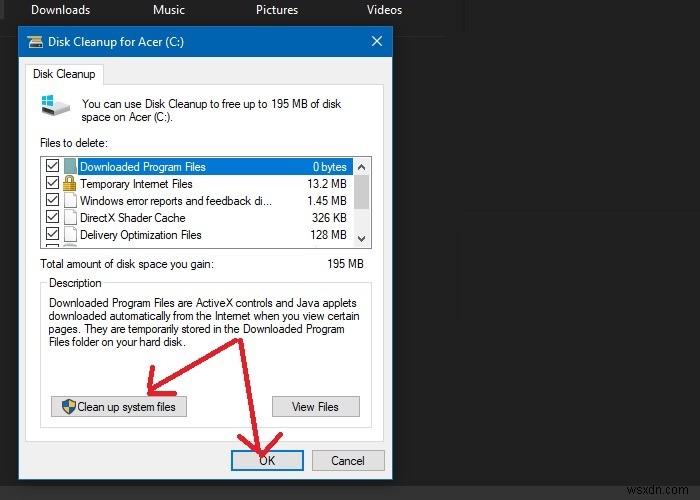Select the Temporary Internet Files row text

136,184
